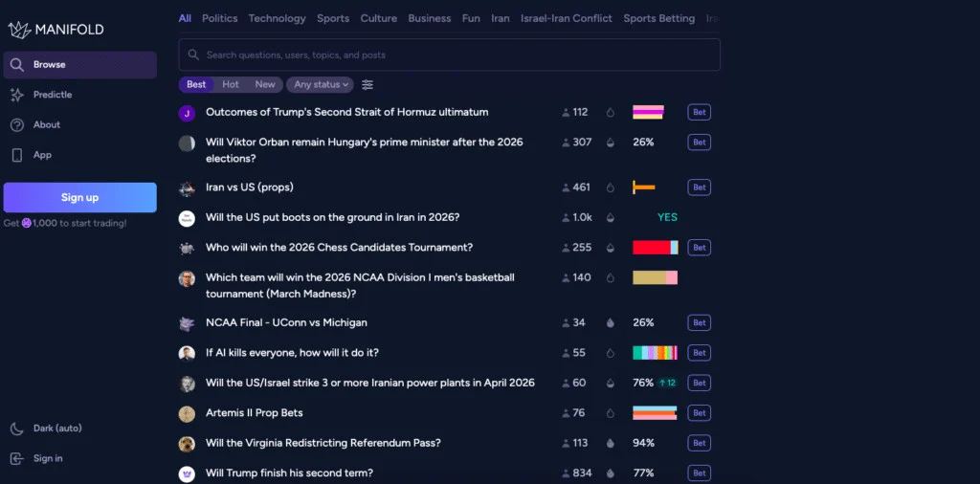Click Bet on Virginia Redistricting row
The height and width of the screenshot is (484, 980).
(x=700, y=444)
